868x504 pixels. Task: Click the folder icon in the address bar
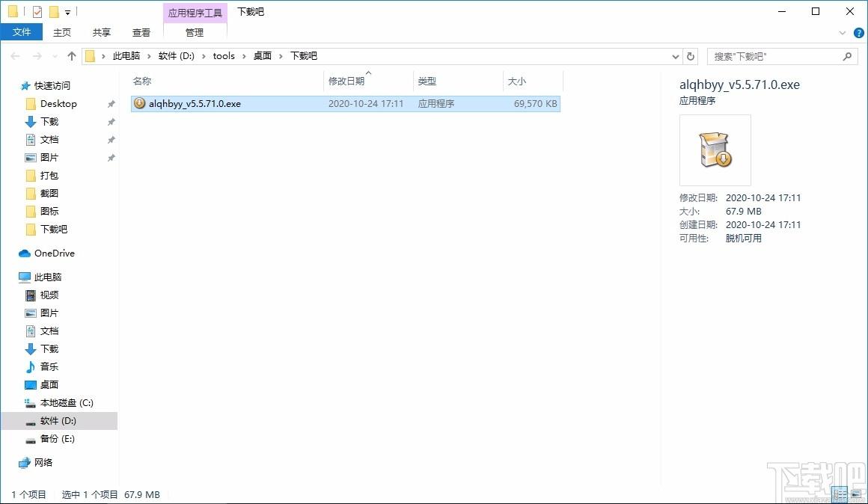[91, 56]
